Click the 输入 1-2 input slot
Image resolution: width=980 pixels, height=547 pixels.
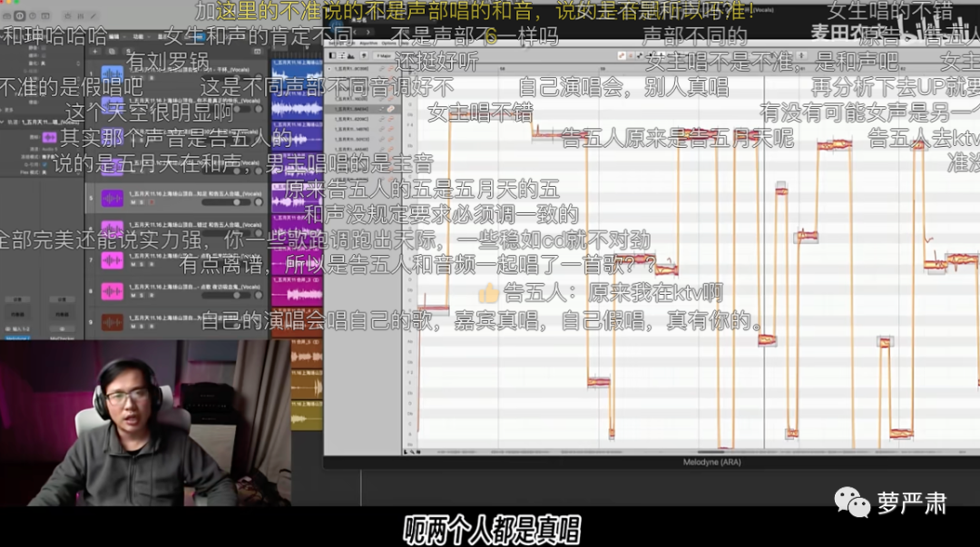[x=18, y=328]
